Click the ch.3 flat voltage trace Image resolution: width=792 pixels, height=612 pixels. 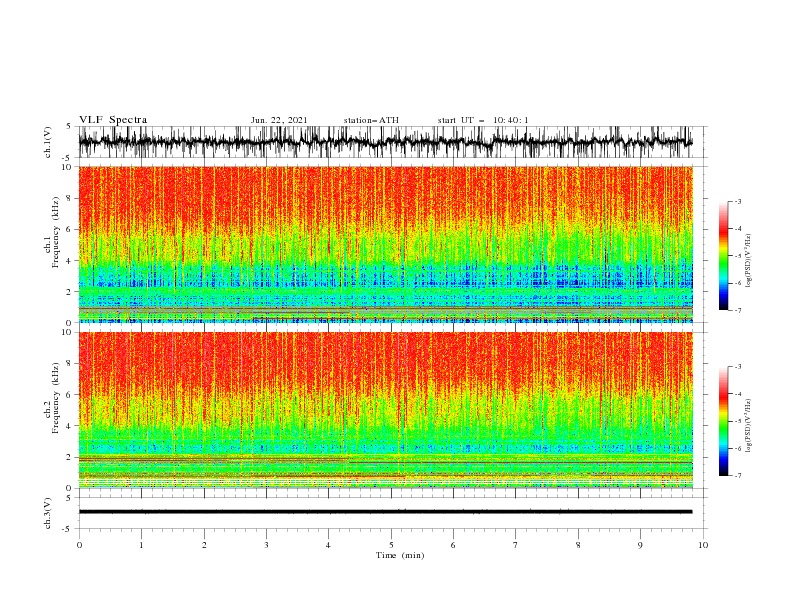[x=385, y=512]
